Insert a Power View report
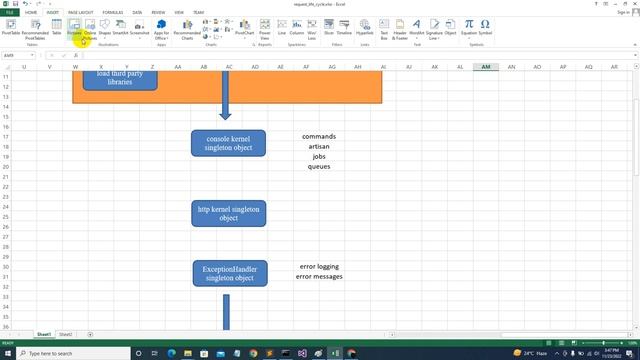Screen dimensions: 640x360 click(x=264, y=29)
